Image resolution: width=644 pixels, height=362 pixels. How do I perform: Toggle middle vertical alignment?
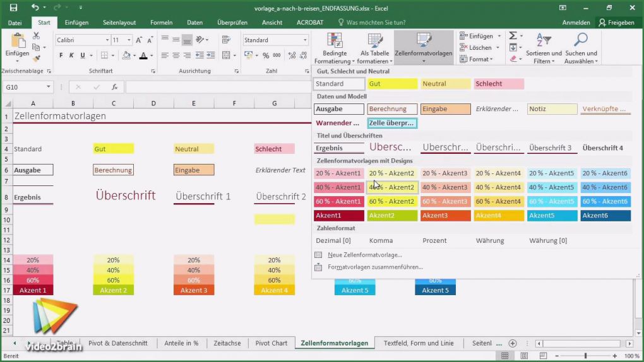(176, 40)
